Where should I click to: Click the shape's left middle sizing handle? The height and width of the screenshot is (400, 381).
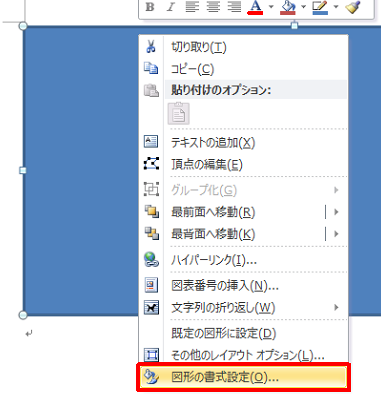tap(23, 171)
